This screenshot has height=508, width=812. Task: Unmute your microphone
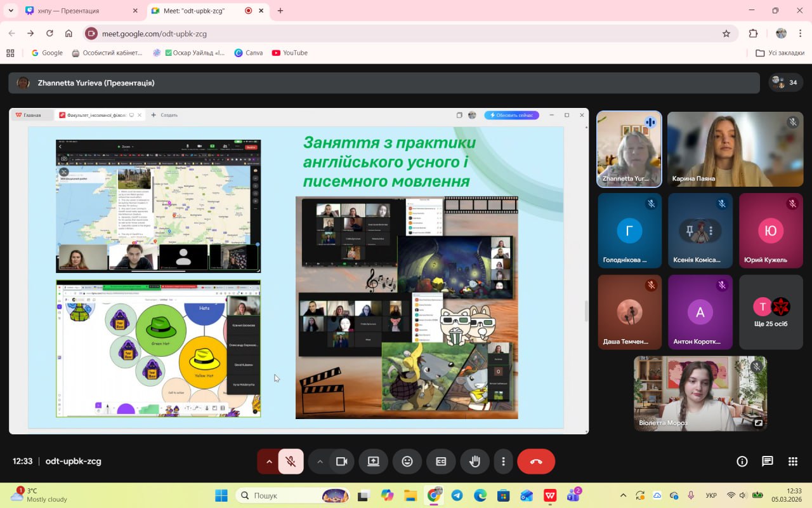291,462
